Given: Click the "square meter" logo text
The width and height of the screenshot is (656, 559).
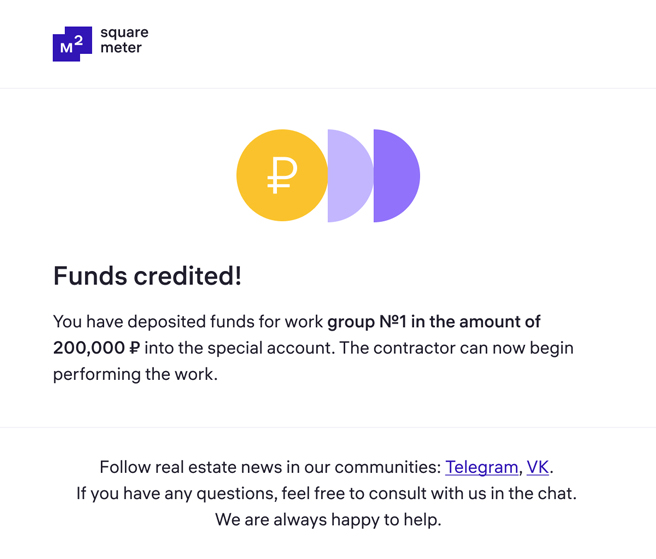Looking at the screenshot, I should point(124,40).
